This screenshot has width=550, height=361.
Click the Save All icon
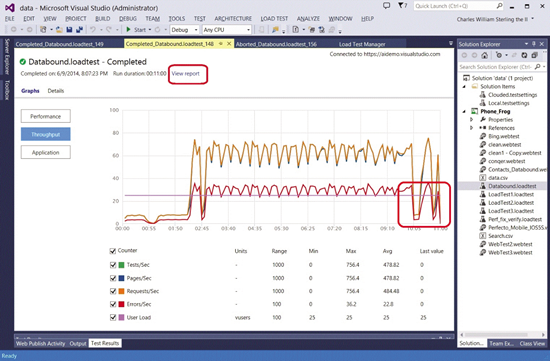point(79,30)
